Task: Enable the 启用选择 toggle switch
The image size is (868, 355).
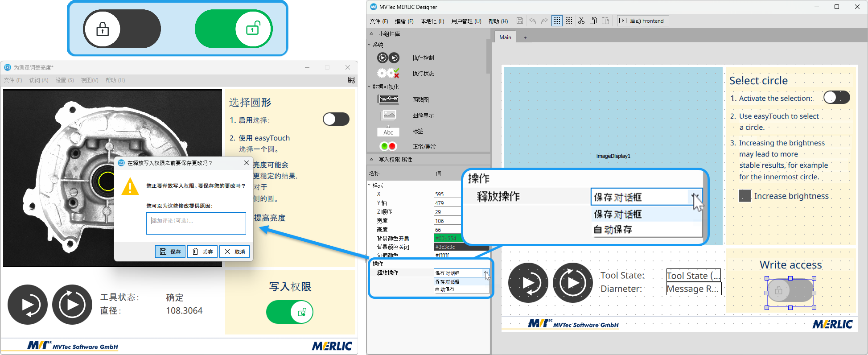Action: tap(336, 119)
